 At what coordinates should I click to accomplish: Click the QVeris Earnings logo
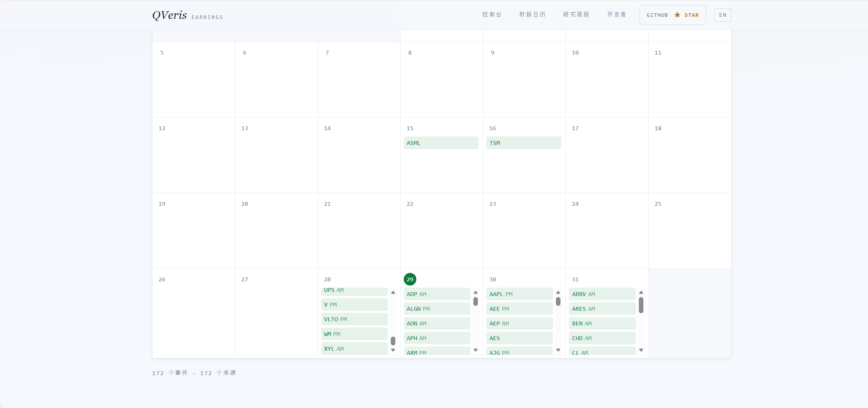[x=188, y=15]
